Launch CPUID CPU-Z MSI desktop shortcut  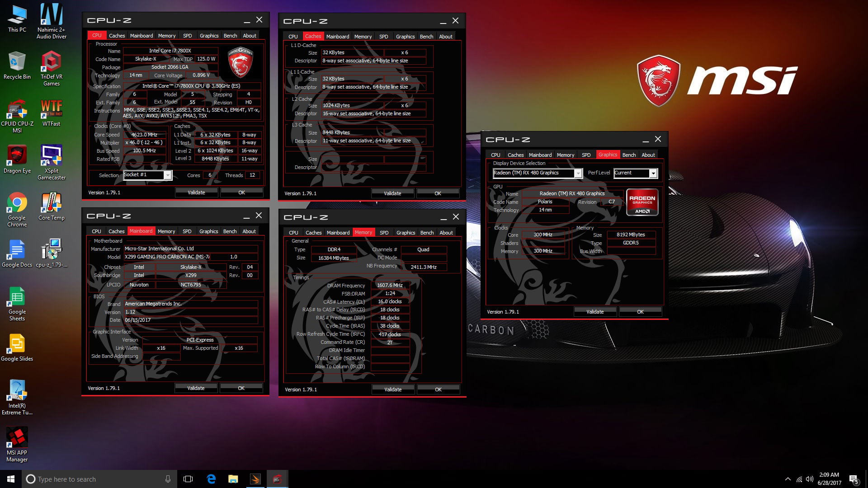(17, 110)
